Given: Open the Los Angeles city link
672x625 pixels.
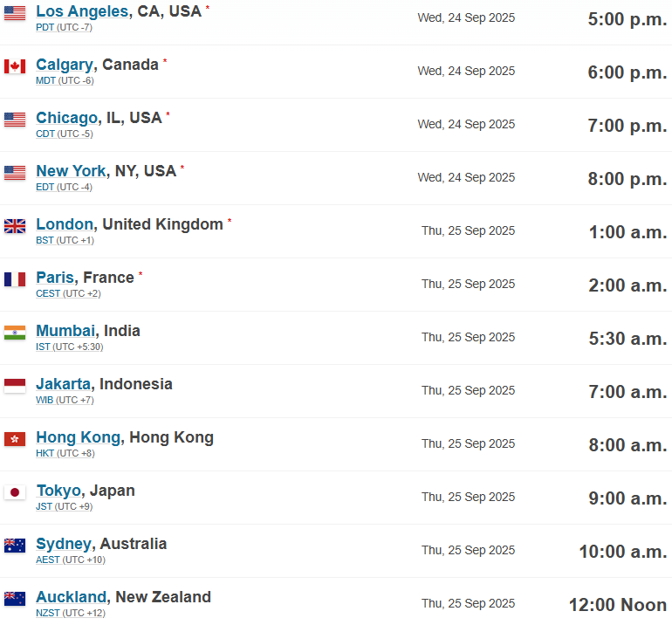Looking at the screenshot, I should pyautogui.click(x=82, y=11).
